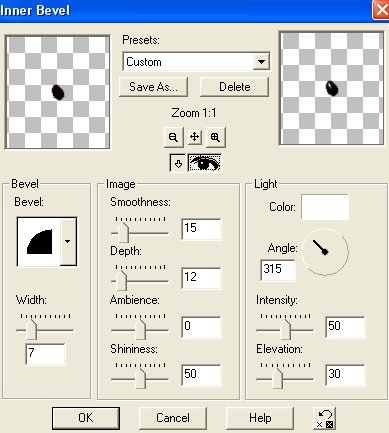Click the proof eye icon button
The width and height of the screenshot is (389, 433).
(205, 163)
